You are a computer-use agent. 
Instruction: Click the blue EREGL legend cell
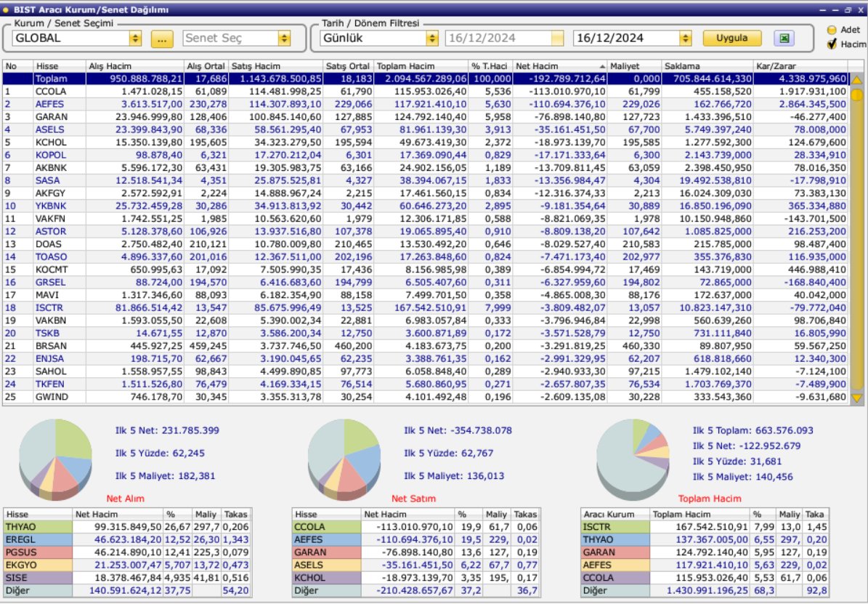(38, 540)
